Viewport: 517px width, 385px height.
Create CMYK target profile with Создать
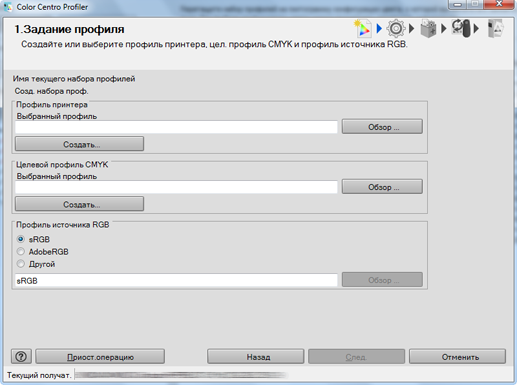pos(79,204)
